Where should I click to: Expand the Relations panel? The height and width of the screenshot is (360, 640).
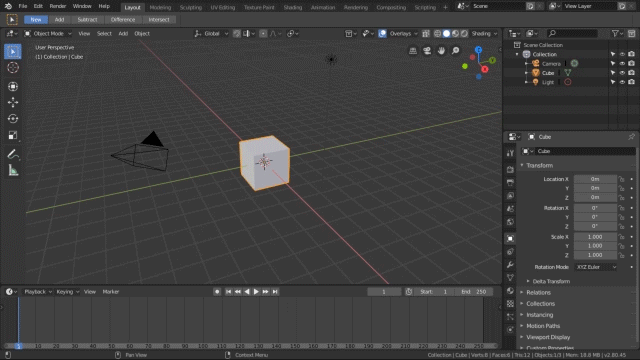pyautogui.click(x=538, y=293)
